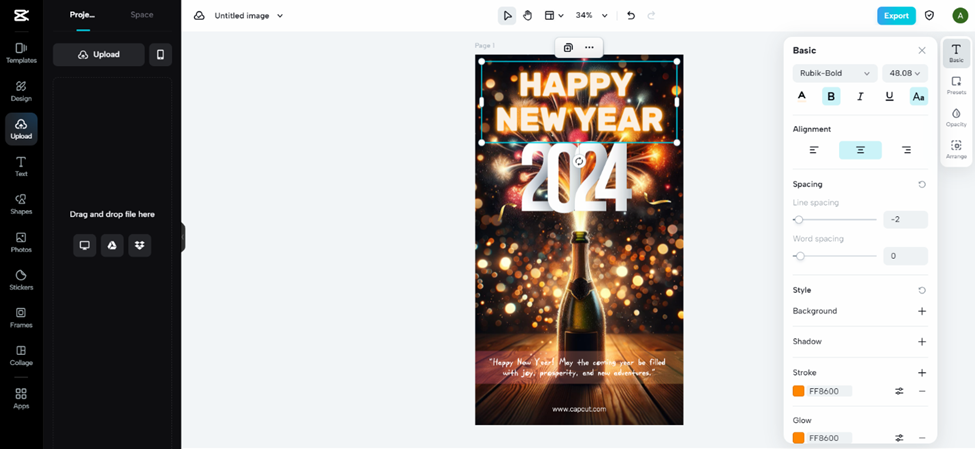Image resolution: width=975 pixels, height=449 pixels.
Task: Open the text color picker icon
Action: click(x=802, y=96)
